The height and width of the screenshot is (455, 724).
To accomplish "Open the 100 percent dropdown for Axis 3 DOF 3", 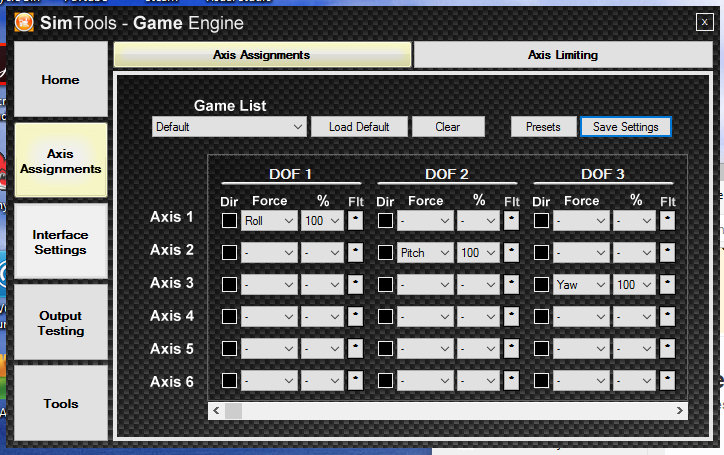I will [x=634, y=285].
